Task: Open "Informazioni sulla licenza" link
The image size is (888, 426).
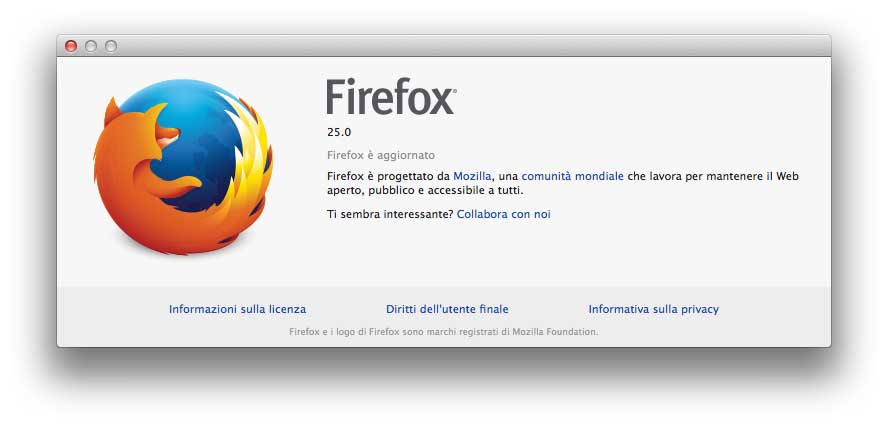Action: pyautogui.click(x=237, y=309)
